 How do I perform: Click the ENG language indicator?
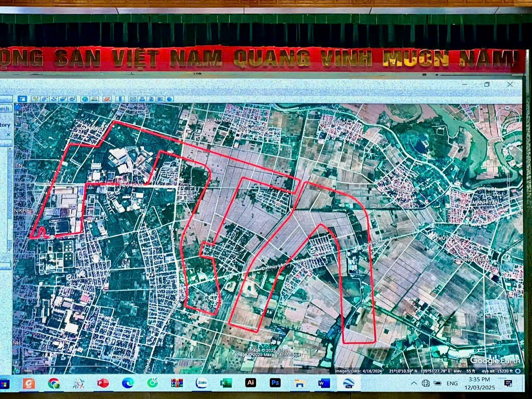pyautogui.click(x=452, y=383)
